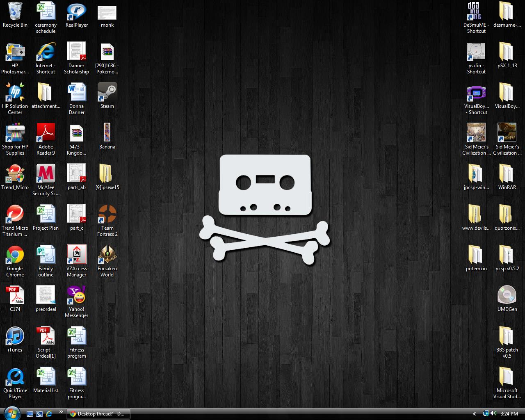
Task: Launch Internet Explorer from Quick Launch
Action: click(x=49, y=414)
